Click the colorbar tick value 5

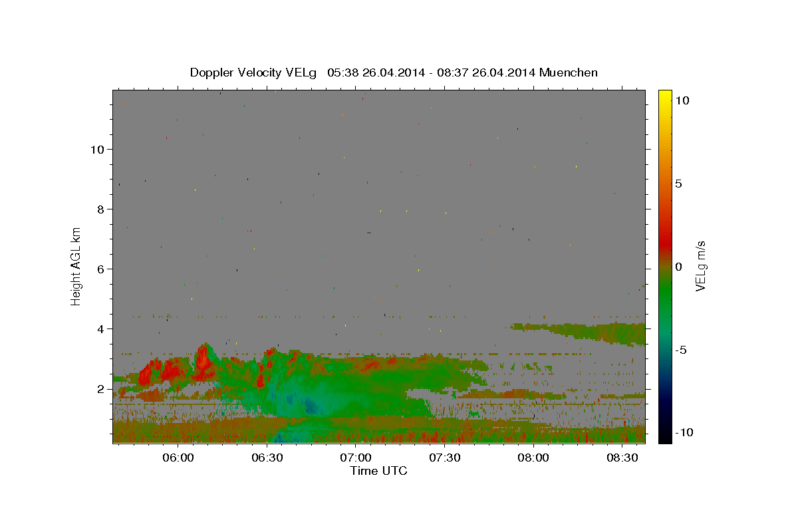(678, 184)
